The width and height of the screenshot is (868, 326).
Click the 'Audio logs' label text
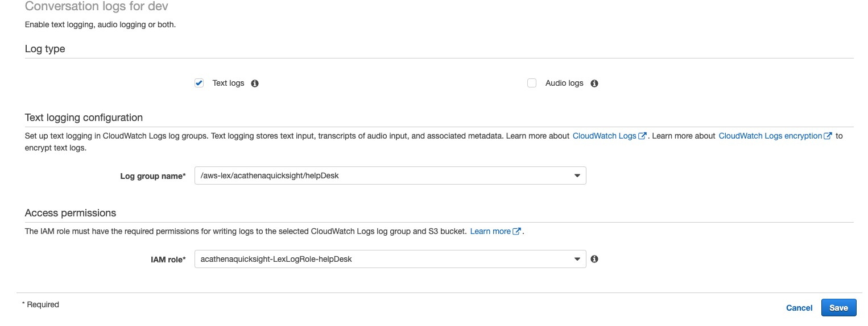[x=564, y=83]
